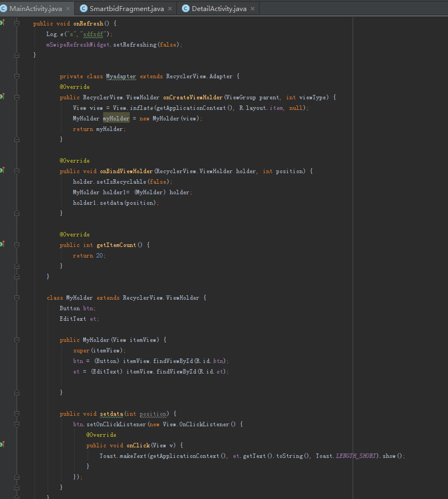Collapse the onRefresh method fold marker

17,23
